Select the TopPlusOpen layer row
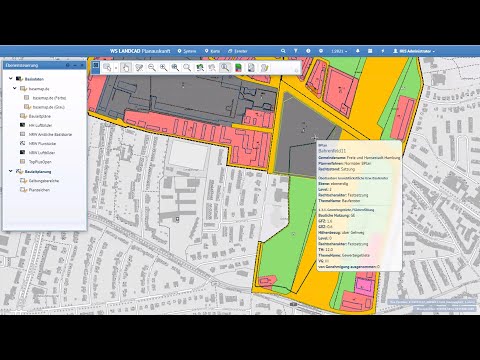 tap(40, 162)
